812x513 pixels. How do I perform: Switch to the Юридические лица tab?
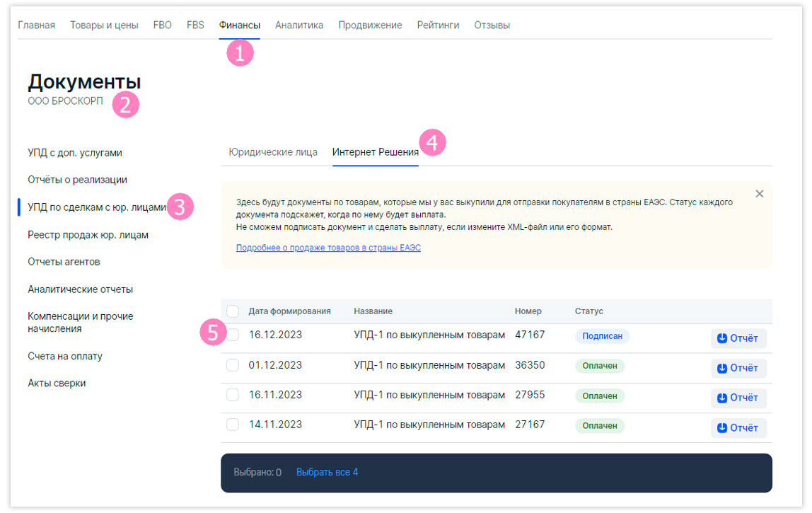272,152
